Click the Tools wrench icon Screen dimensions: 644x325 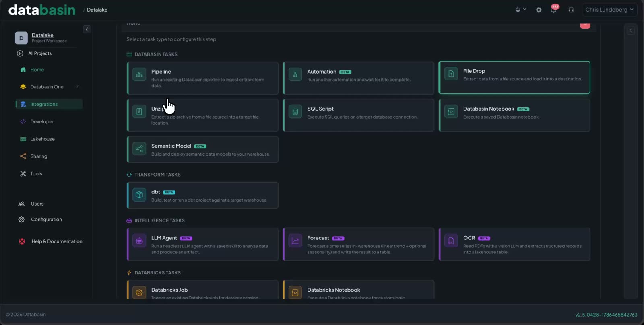pyautogui.click(x=23, y=173)
